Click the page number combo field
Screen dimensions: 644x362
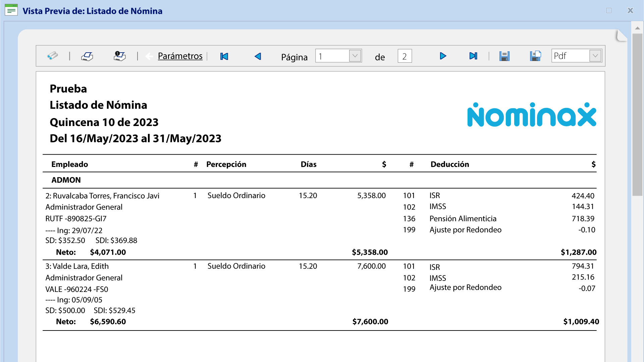332,56
